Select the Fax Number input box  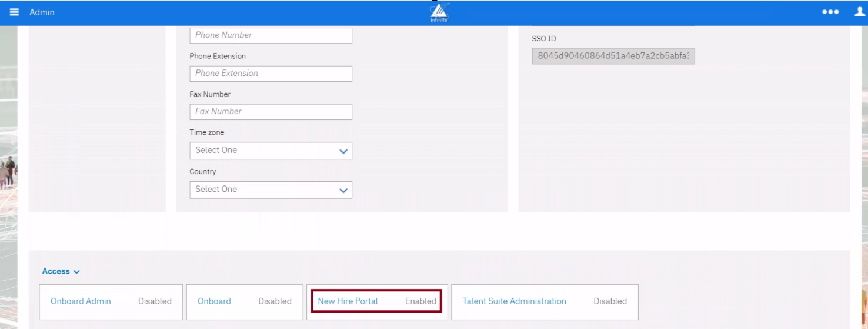pyautogui.click(x=271, y=112)
